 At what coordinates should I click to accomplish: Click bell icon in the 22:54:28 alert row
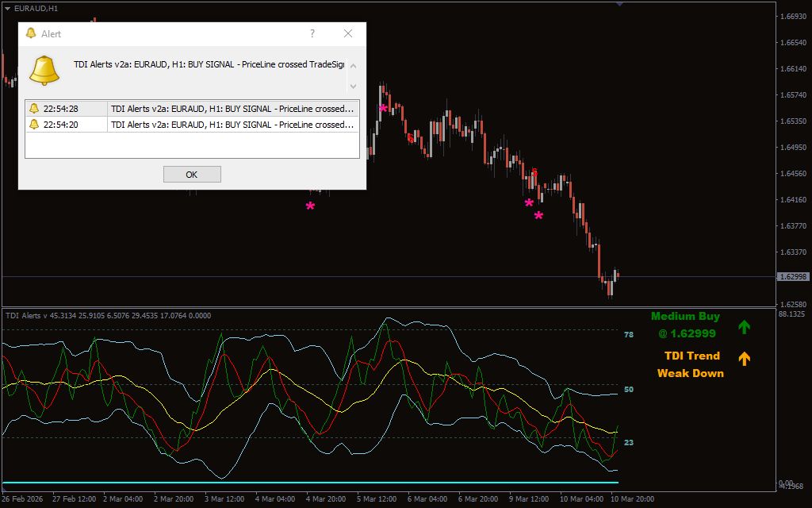34,109
